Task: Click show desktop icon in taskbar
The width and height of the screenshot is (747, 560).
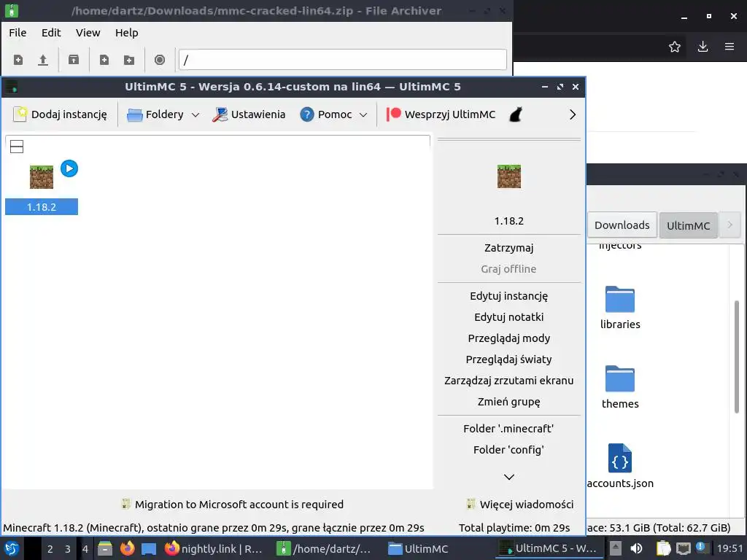Action: 149,548
